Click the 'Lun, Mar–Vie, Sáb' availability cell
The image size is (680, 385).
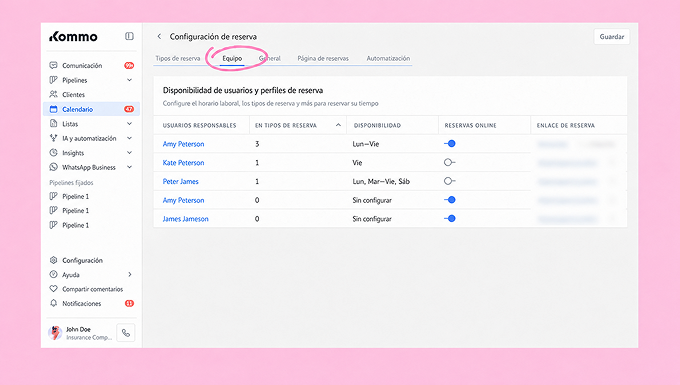pos(381,181)
